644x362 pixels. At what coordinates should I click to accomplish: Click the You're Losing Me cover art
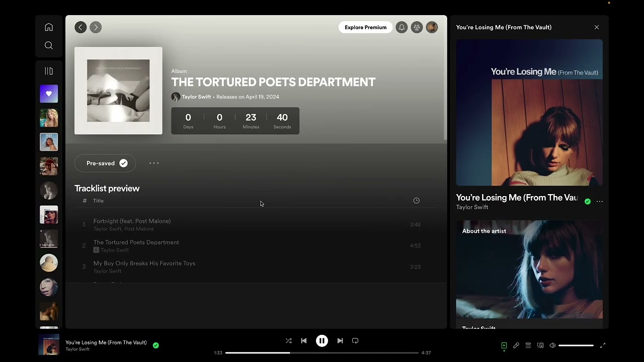point(529,113)
